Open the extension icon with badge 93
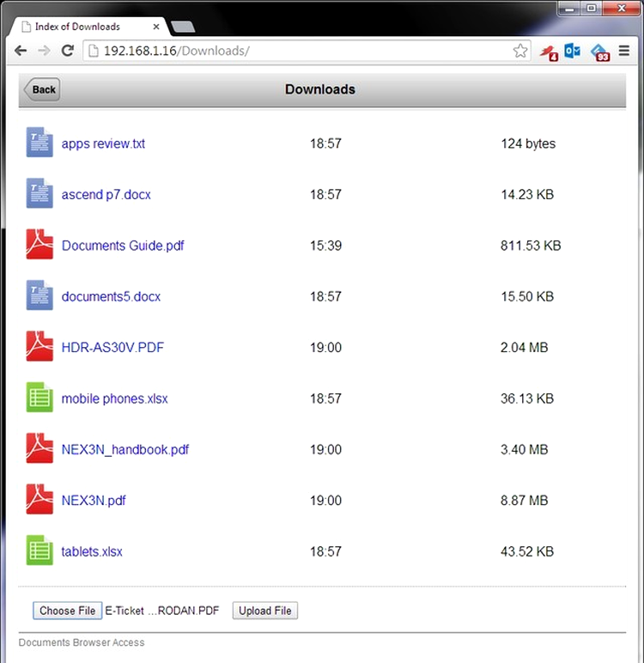The width and height of the screenshot is (644, 663). (600, 52)
